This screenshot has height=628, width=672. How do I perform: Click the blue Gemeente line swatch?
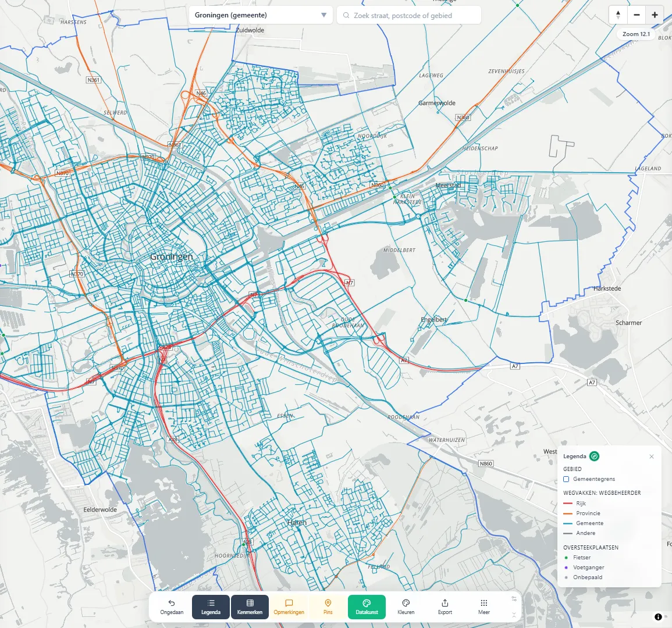tap(568, 523)
